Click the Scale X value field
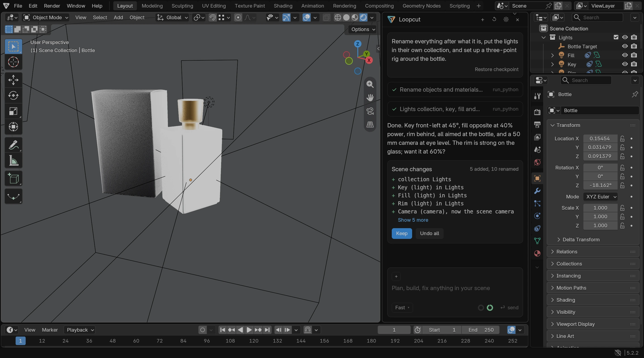This screenshot has width=644, height=358. (600, 208)
